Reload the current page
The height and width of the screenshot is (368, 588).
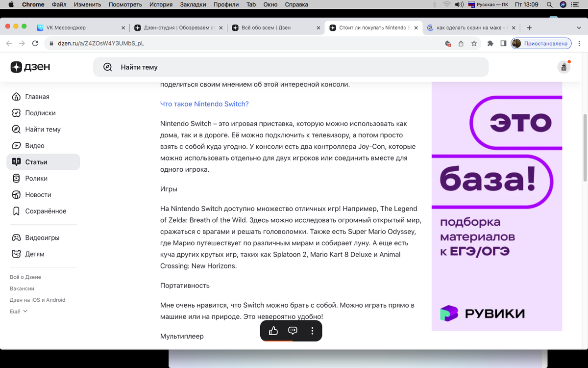[35, 43]
